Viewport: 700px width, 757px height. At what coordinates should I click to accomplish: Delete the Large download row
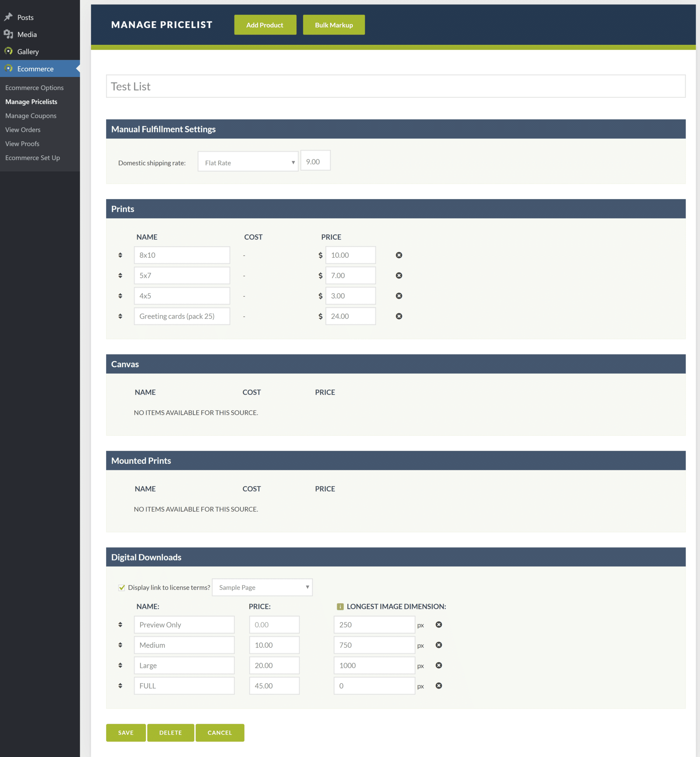[439, 665]
